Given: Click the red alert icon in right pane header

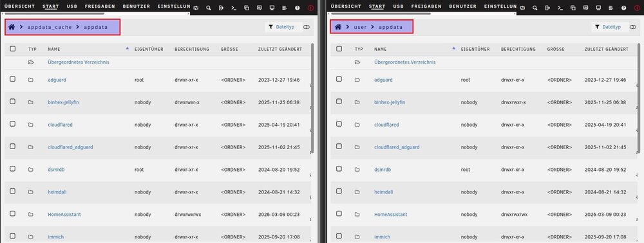Looking at the screenshot, I should (637, 8).
